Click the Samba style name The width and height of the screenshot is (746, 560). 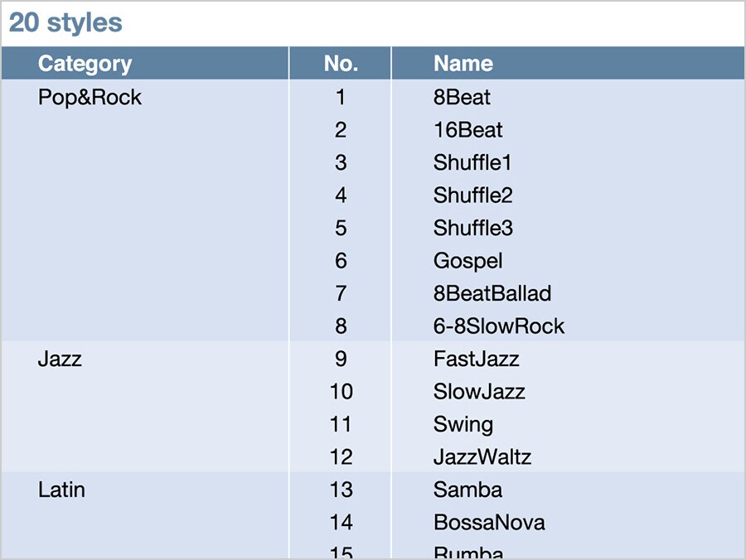click(467, 490)
